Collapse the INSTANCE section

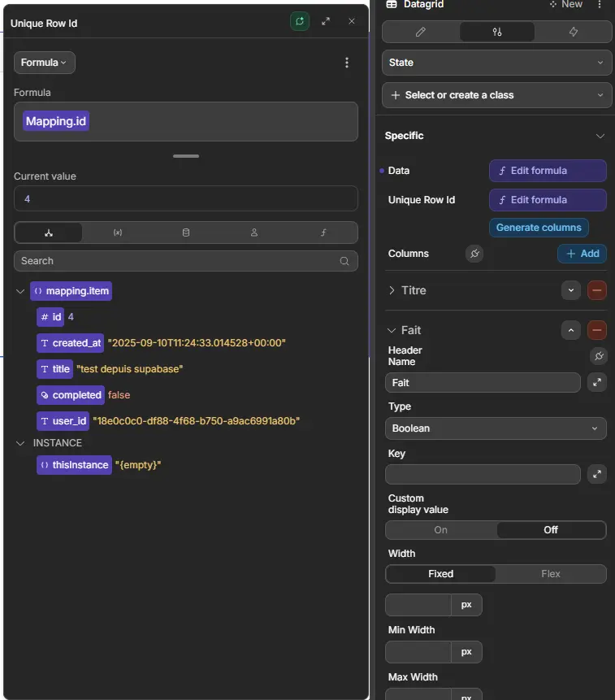(x=20, y=443)
